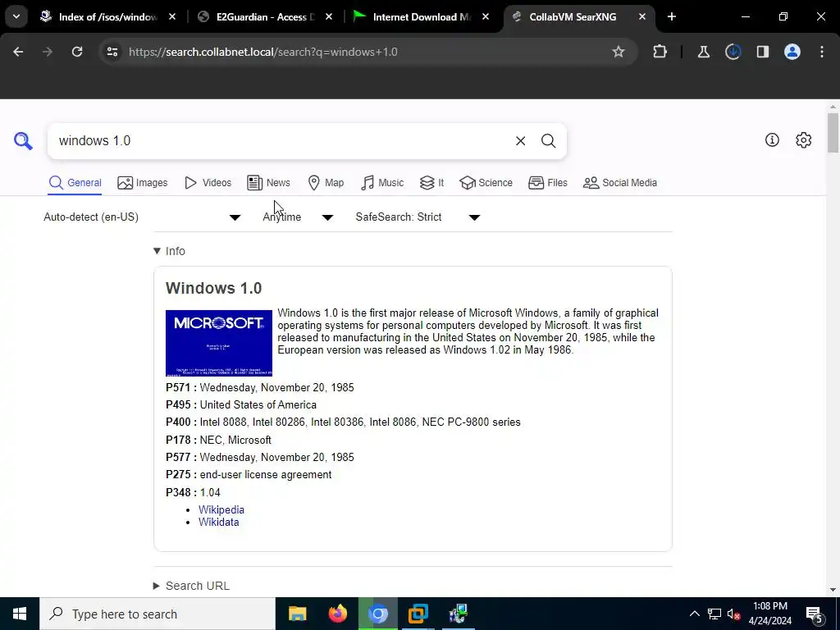Open Chrome's three-dot menu
The height and width of the screenshot is (630, 840).
point(822,52)
